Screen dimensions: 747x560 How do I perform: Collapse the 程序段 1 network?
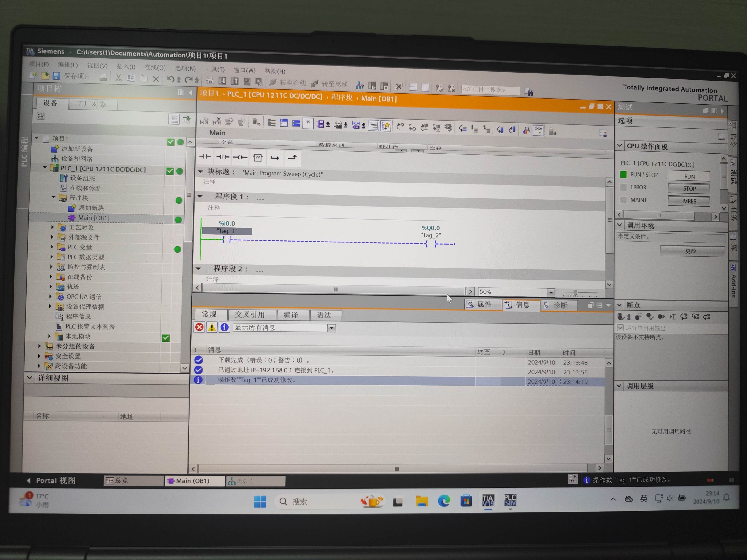pyautogui.click(x=200, y=196)
